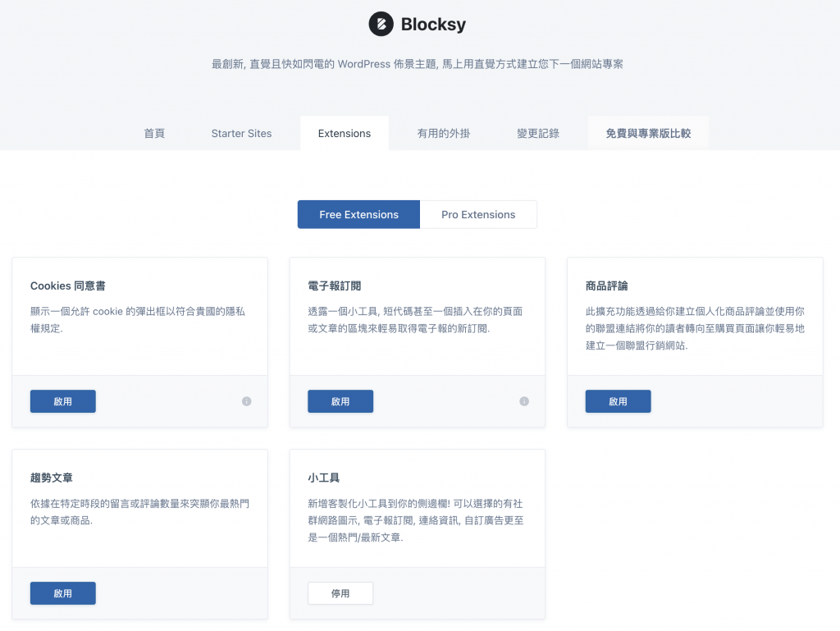Image resolution: width=840 pixels, height=631 pixels.
Task: Click the 電子報訂閱 description about 短代碼
Action: [x=415, y=320]
